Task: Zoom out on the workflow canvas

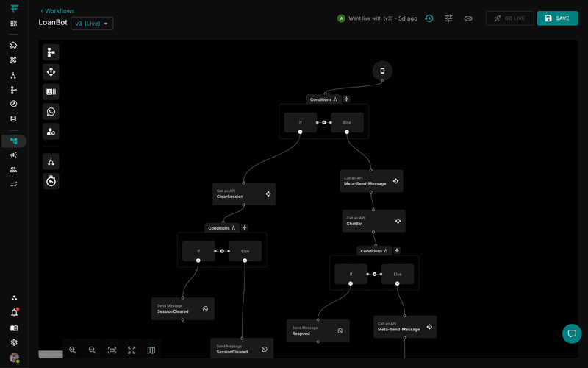Action: [93, 350]
